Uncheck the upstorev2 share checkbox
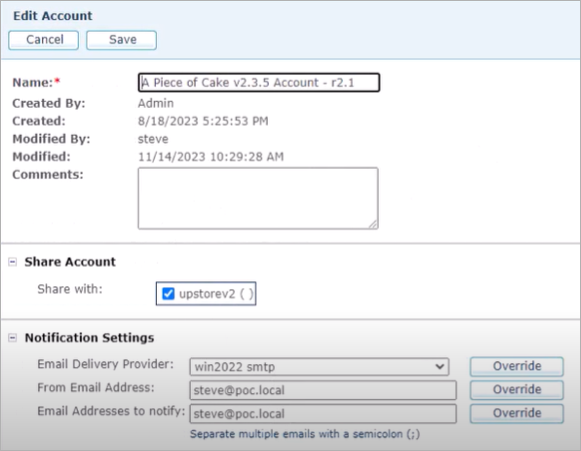This screenshot has width=581, height=451. [168, 294]
